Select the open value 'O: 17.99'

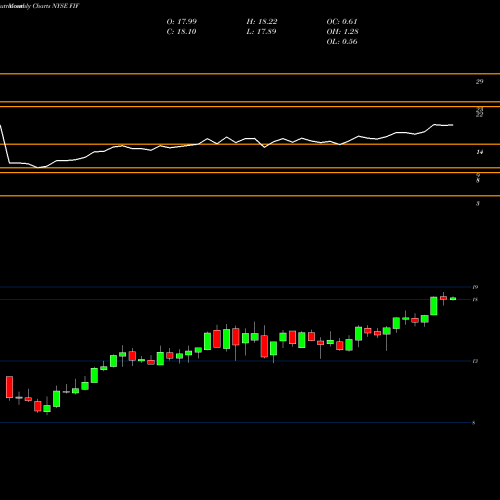coord(182,22)
